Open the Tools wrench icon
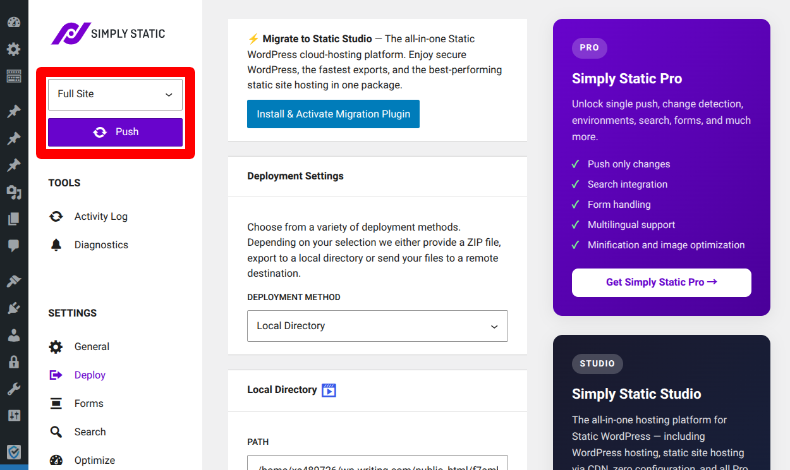The height and width of the screenshot is (470, 790). tap(14, 389)
